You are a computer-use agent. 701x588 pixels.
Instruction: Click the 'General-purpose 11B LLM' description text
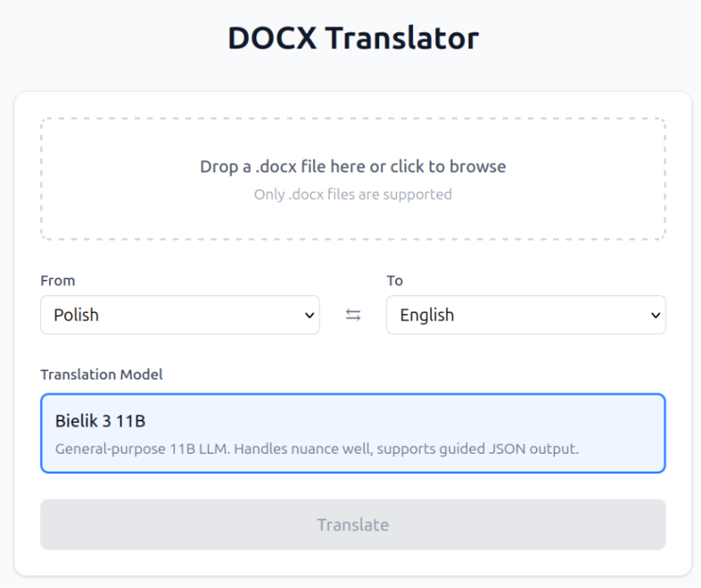(317, 449)
